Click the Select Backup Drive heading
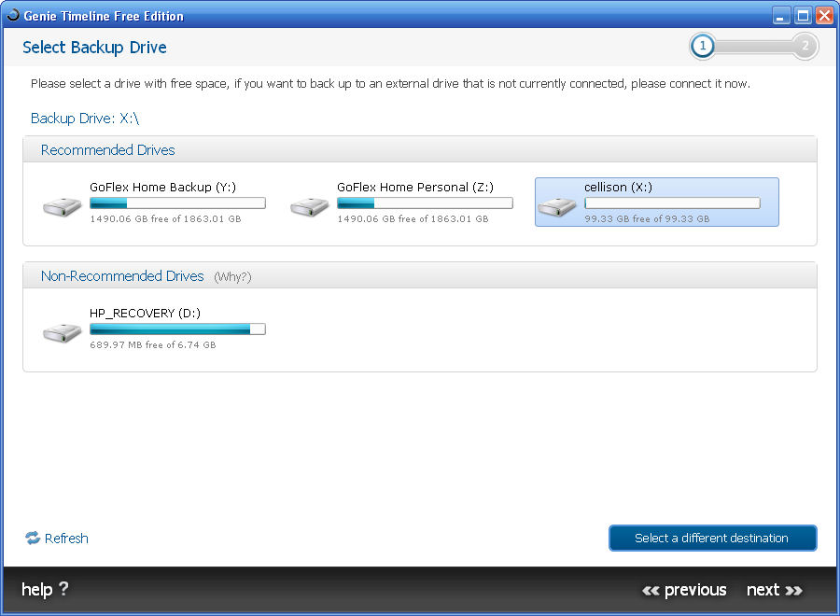The height and width of the screenshot is (616, 840). 94,48
